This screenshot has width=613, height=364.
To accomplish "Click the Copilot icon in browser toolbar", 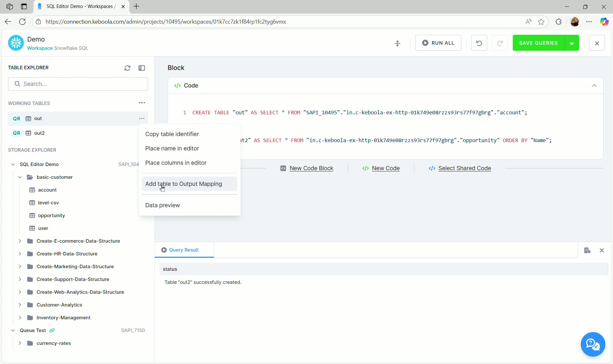I will click(x=604, y=22).
